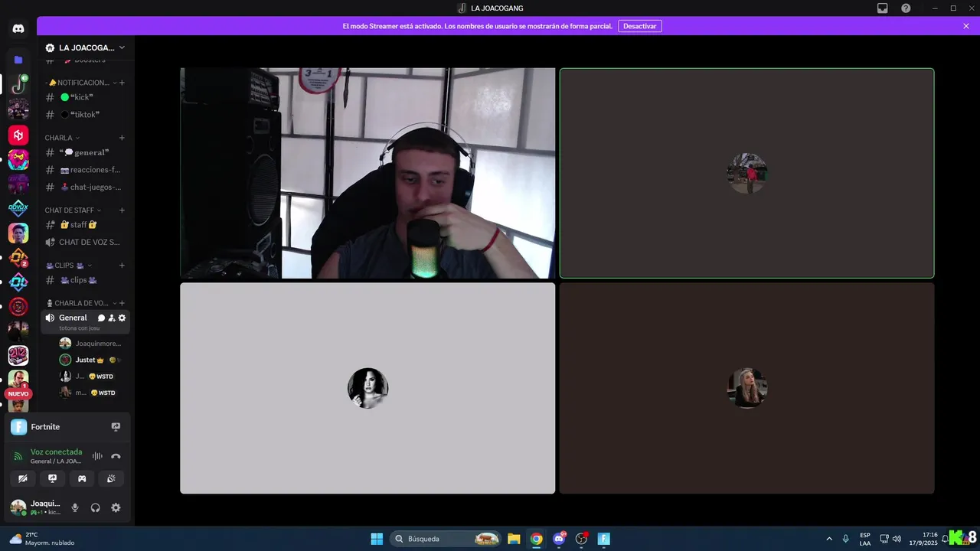The width and height of the screenshot is (980, 551).
Task: Stream Fortnite with the screen share icon
Action: click(116, 427)
